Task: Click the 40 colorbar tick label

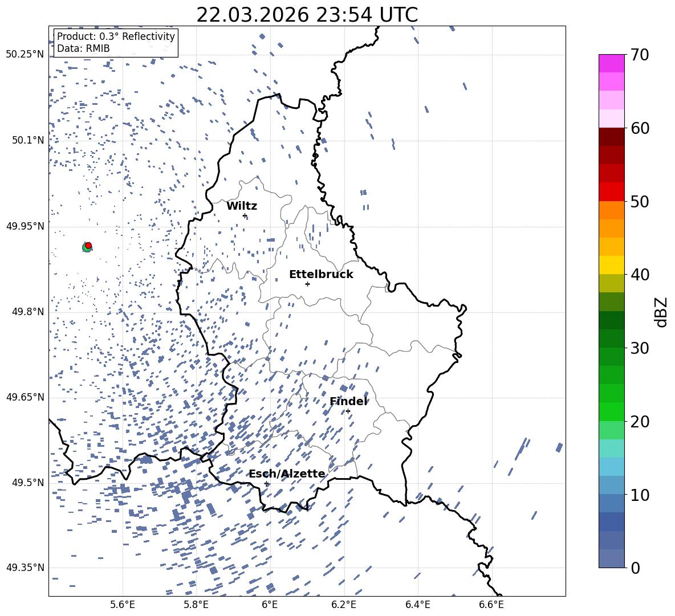Action: point(640,275)
